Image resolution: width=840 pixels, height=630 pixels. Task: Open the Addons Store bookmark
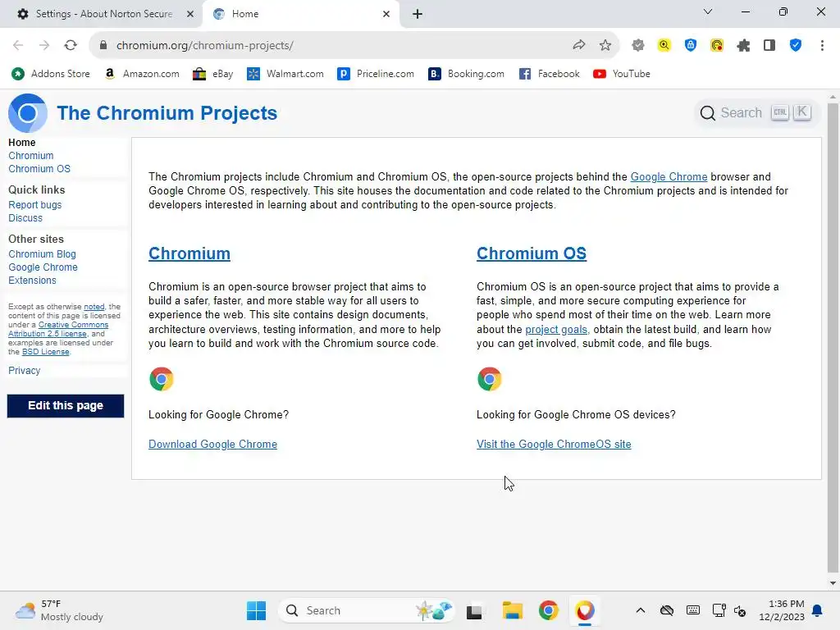tap(51, 74)
